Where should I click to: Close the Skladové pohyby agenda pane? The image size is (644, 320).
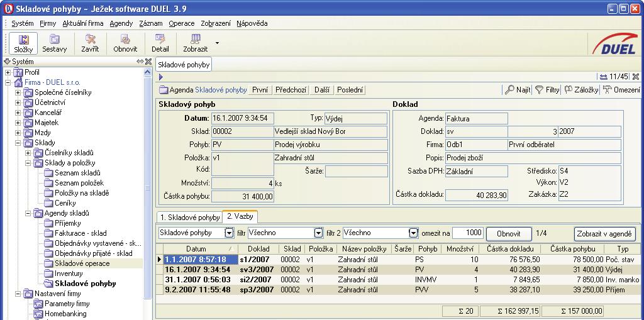(x=635, y=77)
